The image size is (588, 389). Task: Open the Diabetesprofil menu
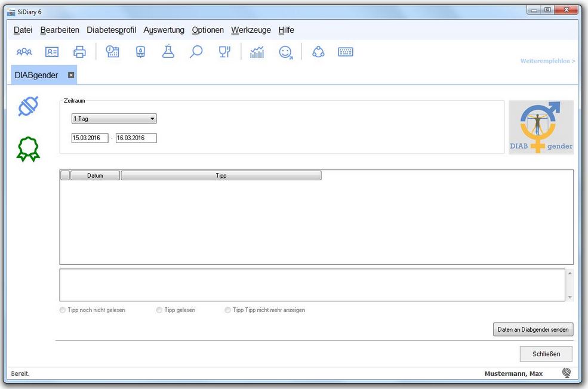pos(112,30)
